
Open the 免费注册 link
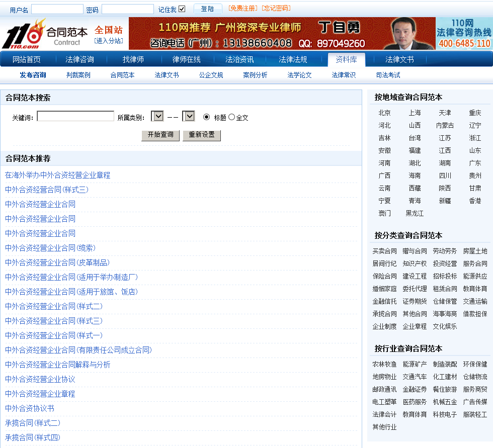(242, 9)
